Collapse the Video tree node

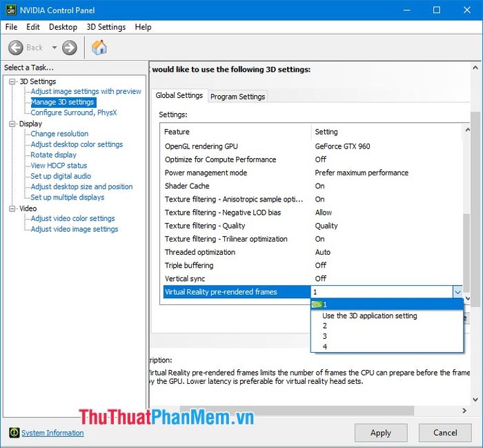click(12, 208)
